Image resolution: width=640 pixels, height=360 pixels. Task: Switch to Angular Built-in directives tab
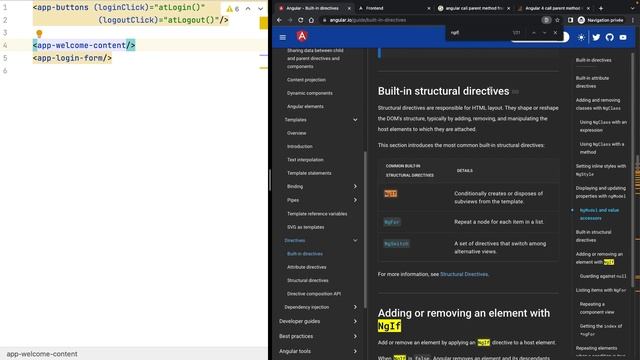tap(313, 8)
